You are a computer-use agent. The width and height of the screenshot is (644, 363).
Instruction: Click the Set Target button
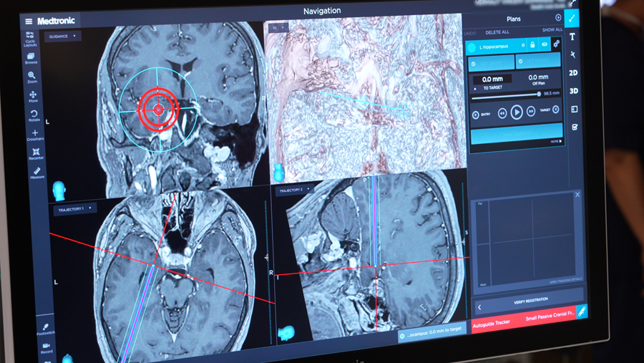point(538,62)
